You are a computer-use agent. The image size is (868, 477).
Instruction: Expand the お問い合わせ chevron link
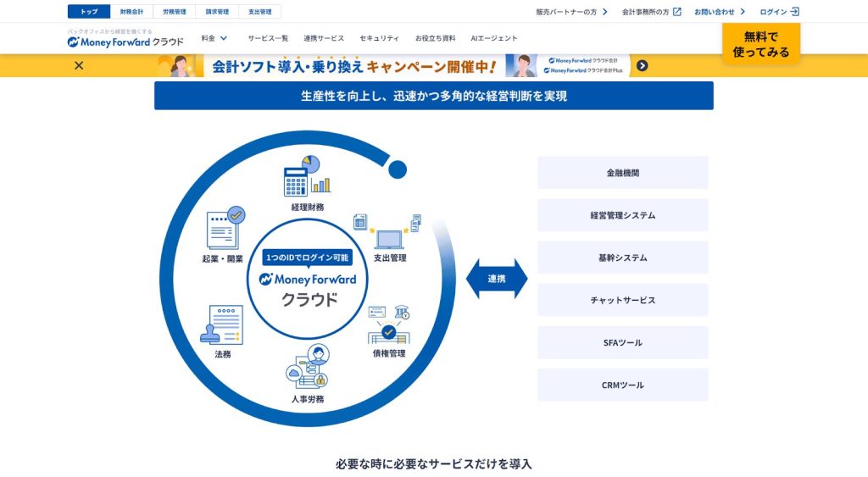tap(720, 12)
